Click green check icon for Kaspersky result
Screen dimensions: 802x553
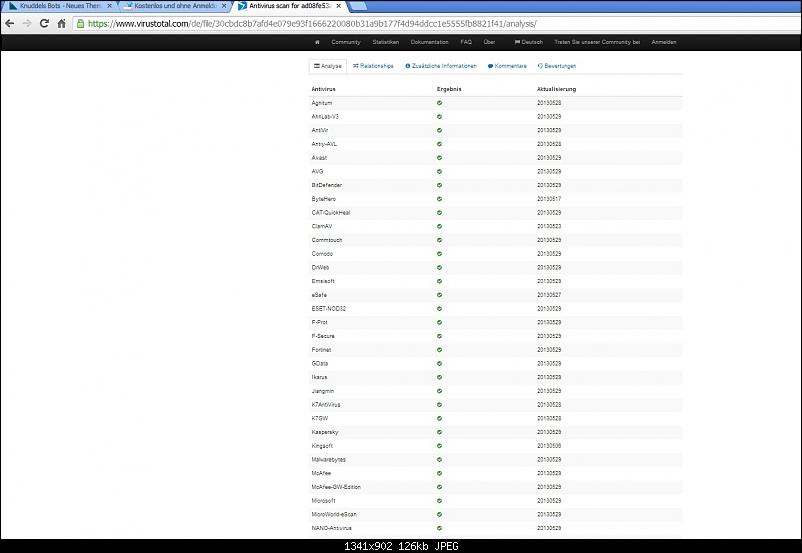[x=439, y=432]
